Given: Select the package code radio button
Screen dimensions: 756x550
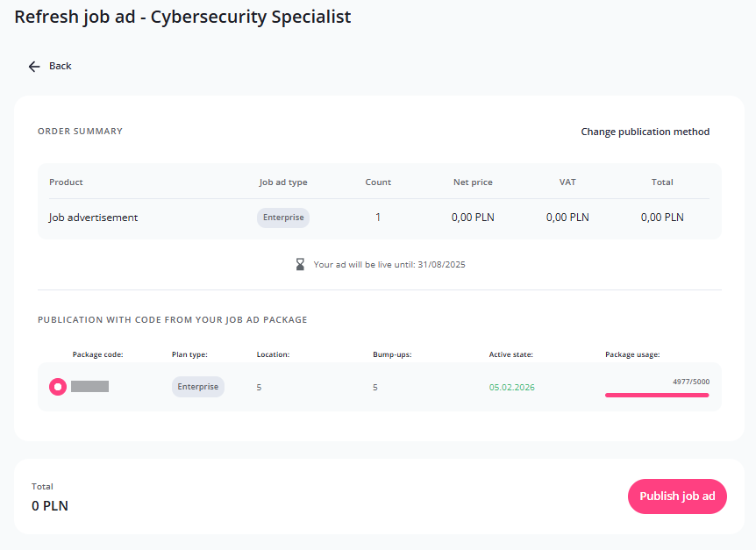Looking at the screenshot, I should click(x=58, y=387).
